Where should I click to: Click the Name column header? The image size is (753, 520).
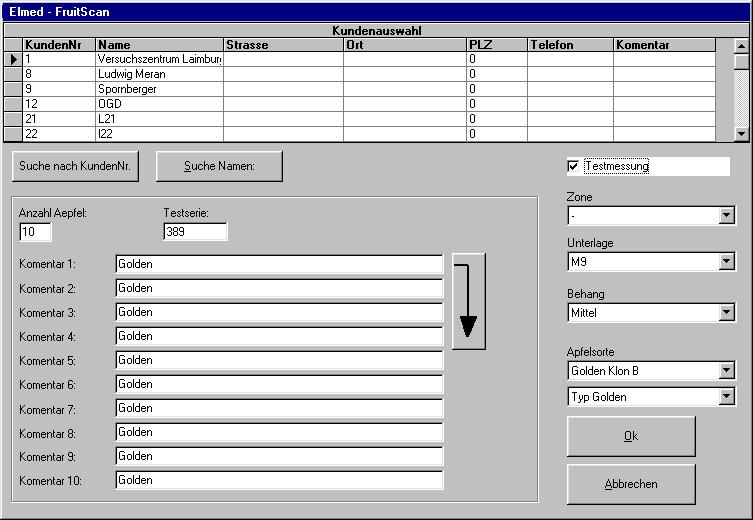159,45
